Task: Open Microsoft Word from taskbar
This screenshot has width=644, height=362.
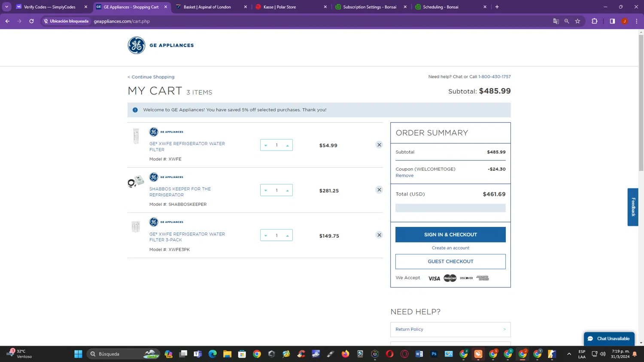Action: pyautogui.click(x=419, y=354)
